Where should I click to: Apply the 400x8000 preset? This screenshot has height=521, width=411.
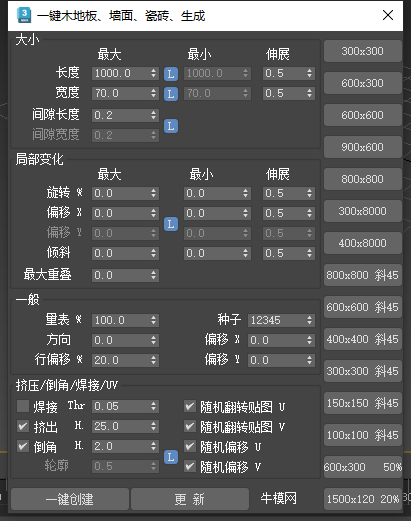[x=362, y=243]
